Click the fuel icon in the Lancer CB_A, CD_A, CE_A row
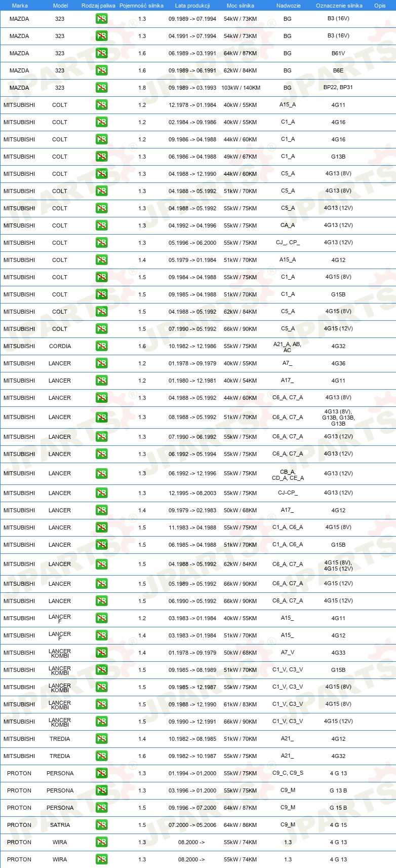Viewport: 396px width, 868px height. click(102, 474)
